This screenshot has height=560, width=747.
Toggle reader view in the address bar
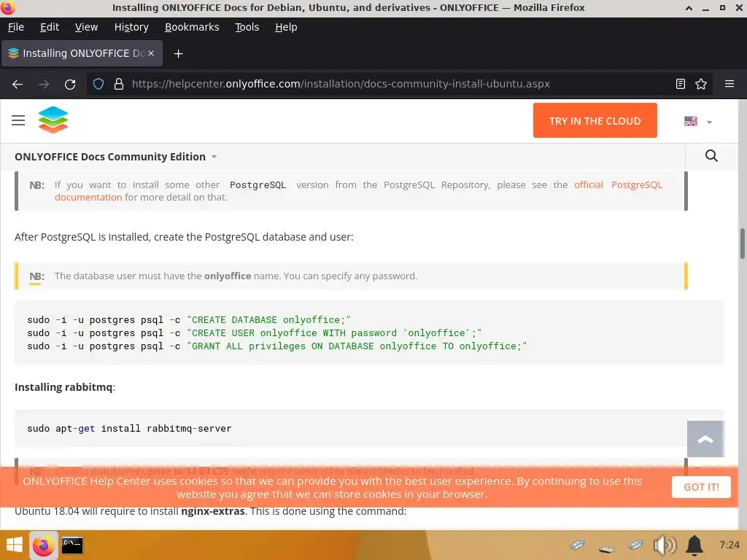pyautogui.click(x=681, y=85)
